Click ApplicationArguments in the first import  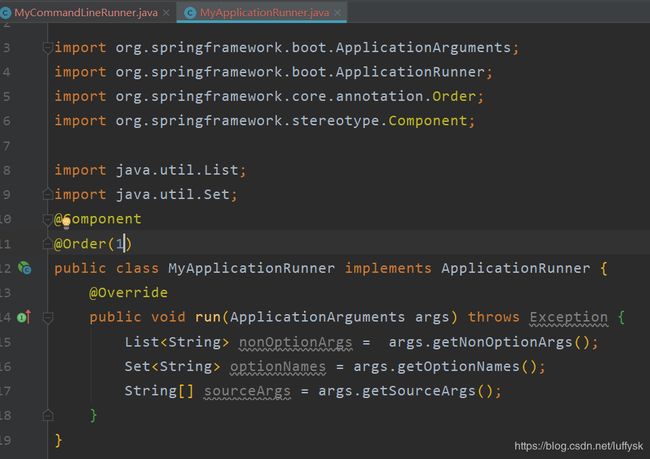(423, 48)
